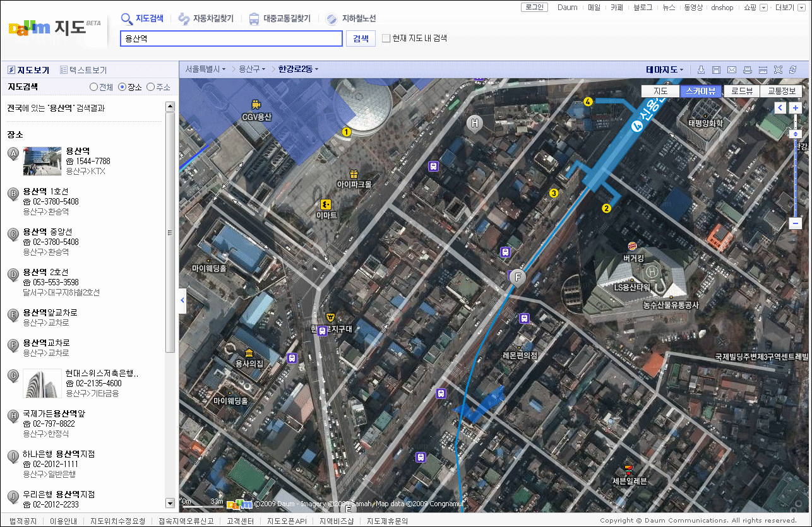This screenshot has height=527, width=812.
Task: Switch to the 지하철노선 tab
Action: tap(350, 19)
